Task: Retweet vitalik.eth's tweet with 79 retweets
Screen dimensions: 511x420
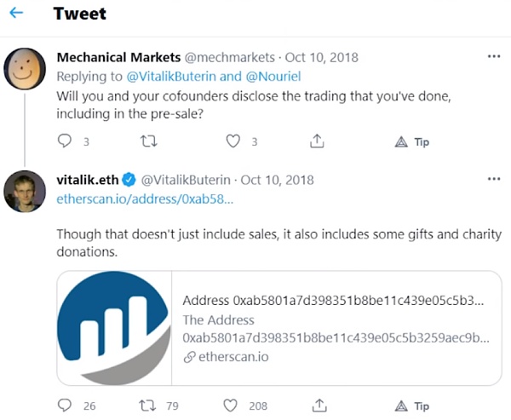Action: (x=148, y=405)
